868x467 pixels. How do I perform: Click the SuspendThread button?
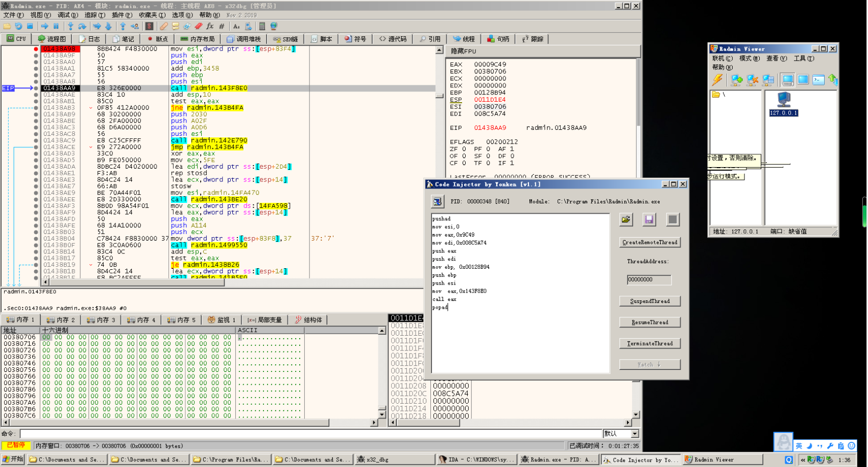(649, 301)
